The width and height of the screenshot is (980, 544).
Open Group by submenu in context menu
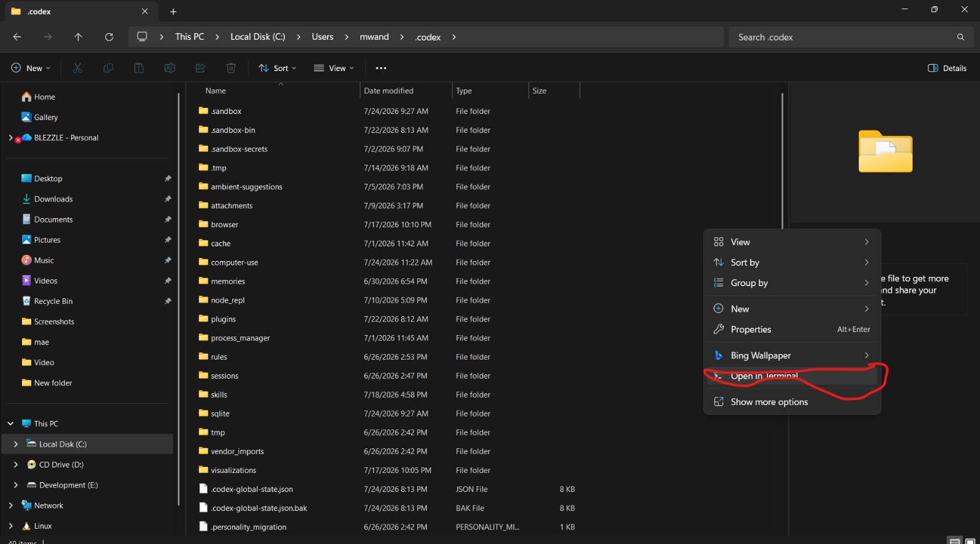pyautogui.click(x=792, y=283)
